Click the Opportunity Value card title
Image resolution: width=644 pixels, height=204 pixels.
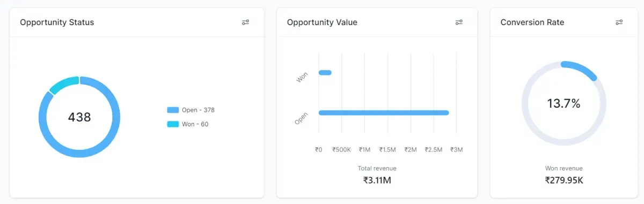(322, 22)
